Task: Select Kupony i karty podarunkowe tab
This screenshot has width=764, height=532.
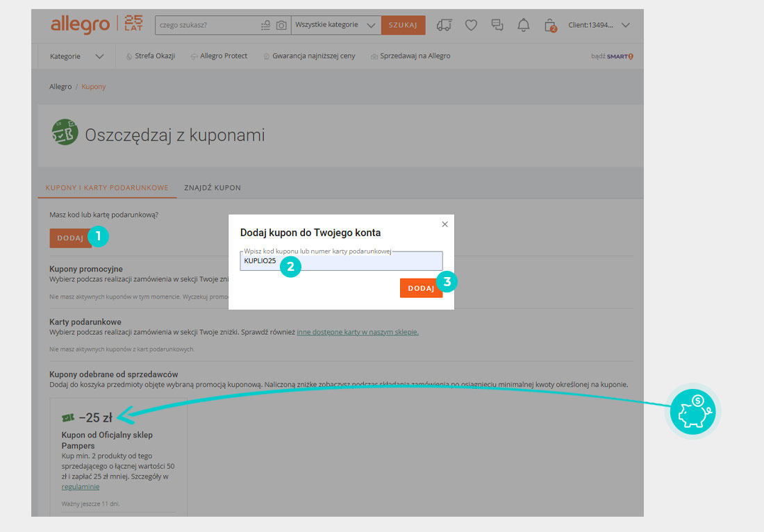Action: (107, 188)
